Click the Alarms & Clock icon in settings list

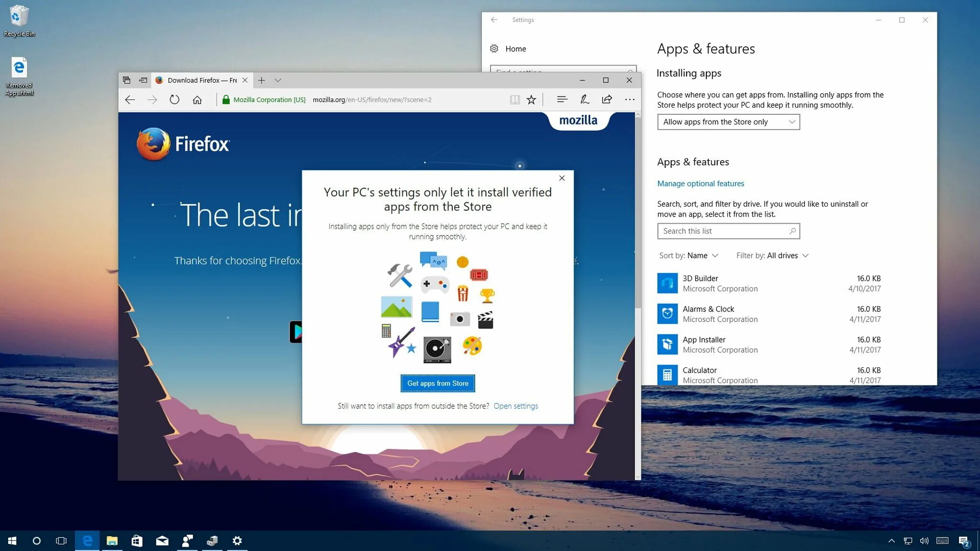click(x=667, y=313)
